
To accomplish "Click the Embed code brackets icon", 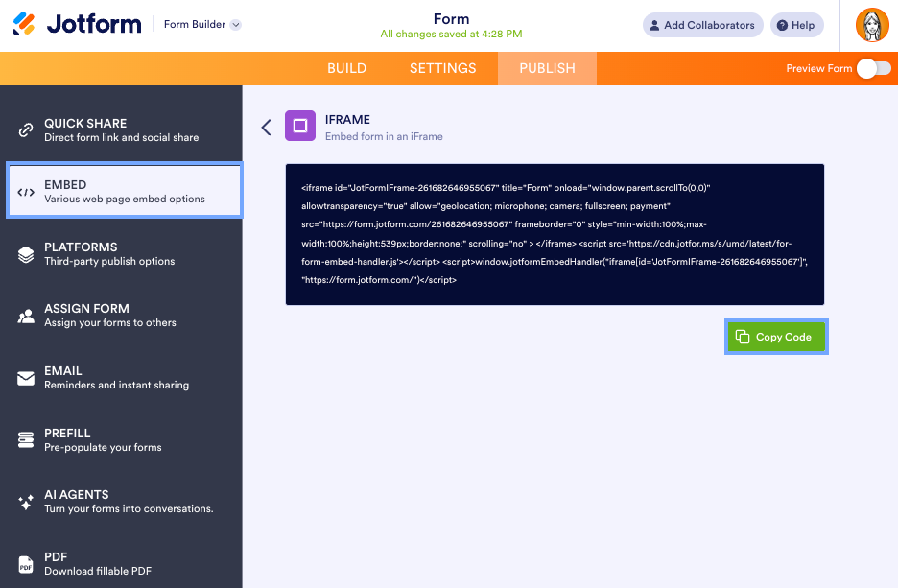I will click(x=26, y=192).
